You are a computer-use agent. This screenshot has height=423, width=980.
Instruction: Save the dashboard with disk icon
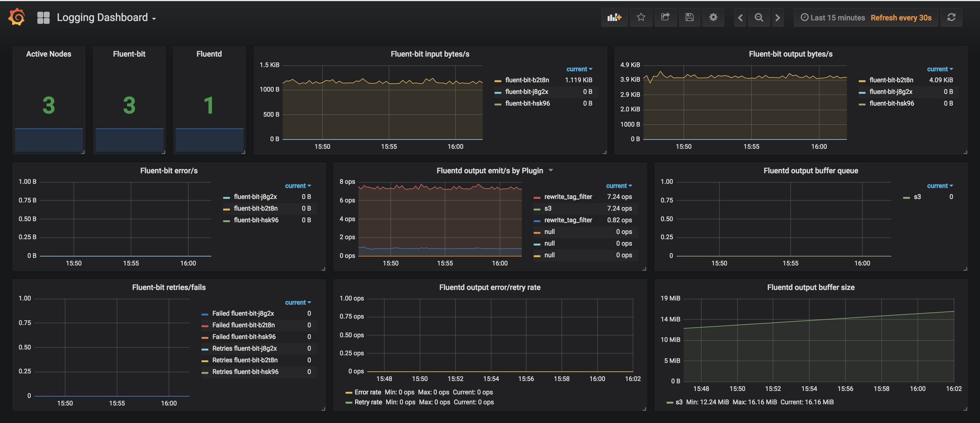pos(689,18)
